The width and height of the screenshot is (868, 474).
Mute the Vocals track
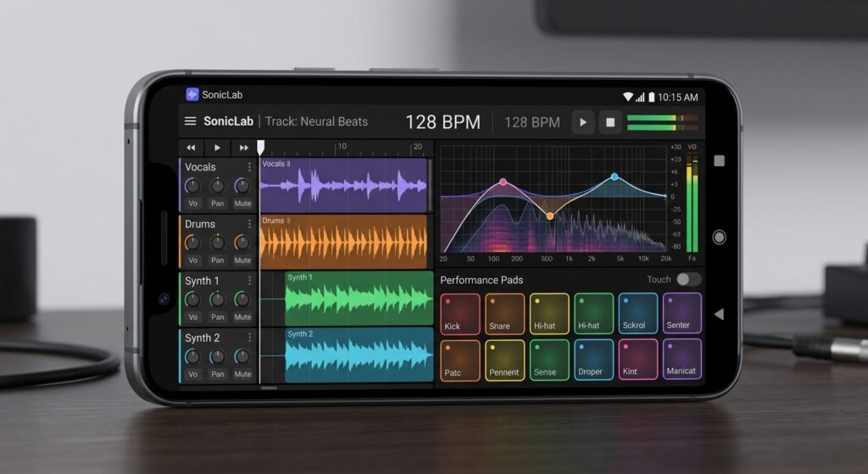click(x=242, y=204)
